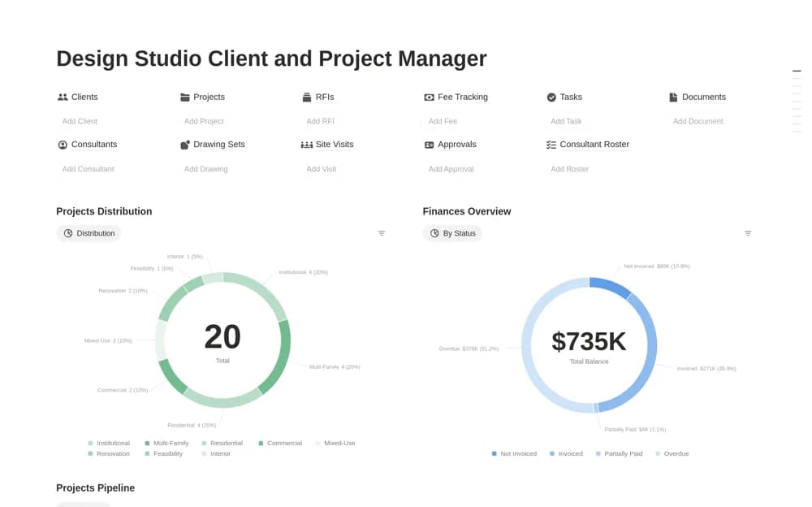Select the By Status view tab

pyautogui.click(x=452, y=233)
